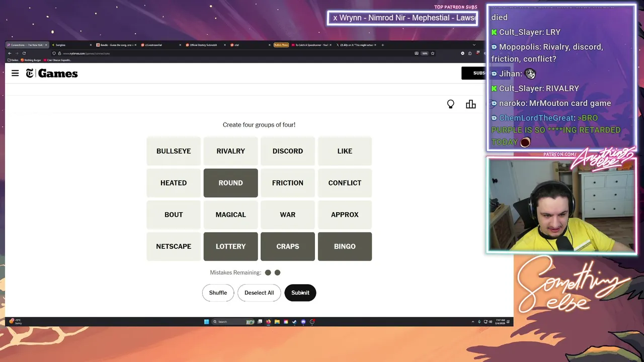The image size is (644, 362).
Task: Click the Deselect All button
Action: tap(259, 293)
